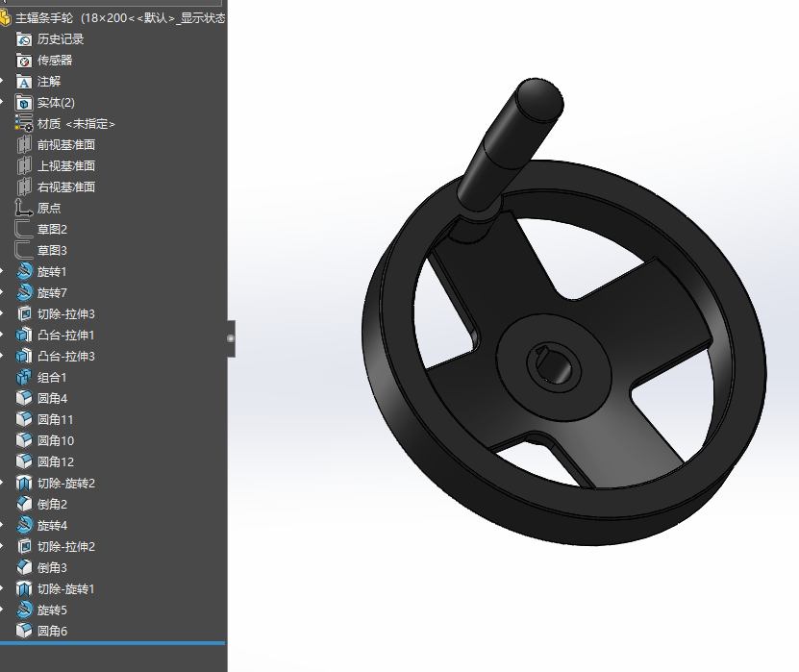Viewport: 799px width, 672px height.
Task: Click the 实体(2) solid bodies icon
Action: [23, 103]
